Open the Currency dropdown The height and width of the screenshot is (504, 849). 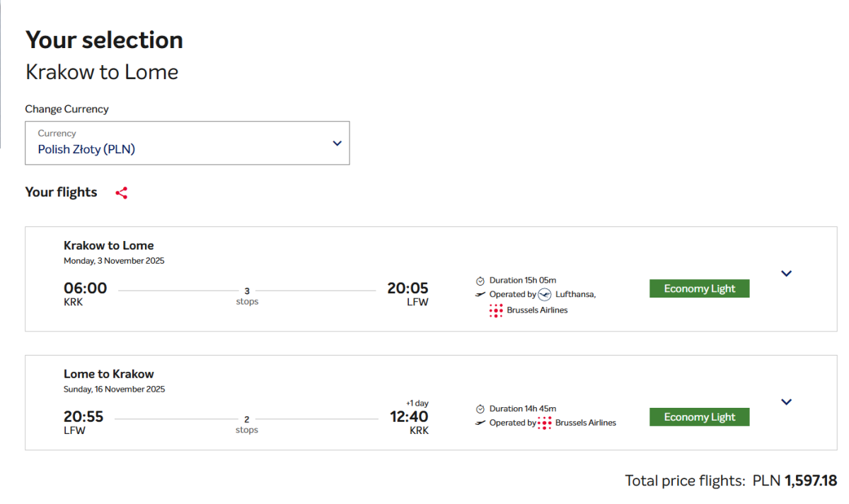point(187,143)
